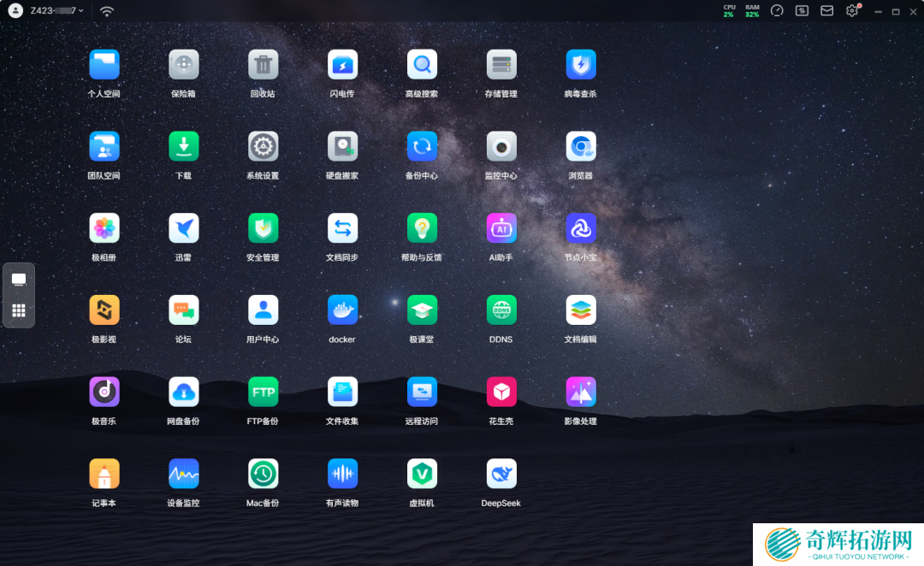Open the transfer tasks icon in top bar

(x=802, y=11)
